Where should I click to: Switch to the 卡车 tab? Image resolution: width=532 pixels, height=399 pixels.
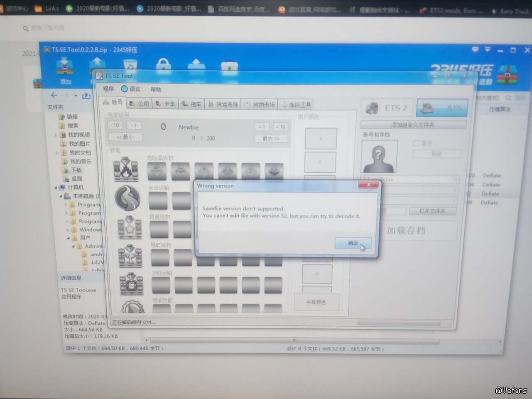click(165, 103)
